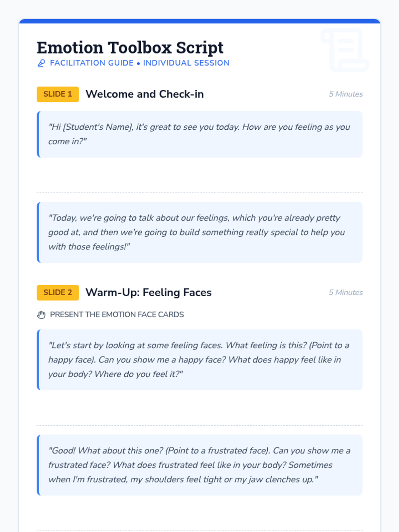399x532 pixels.
Task: Select the Warm-Up: Feeling Faces heading
Action: pos(148,293)
